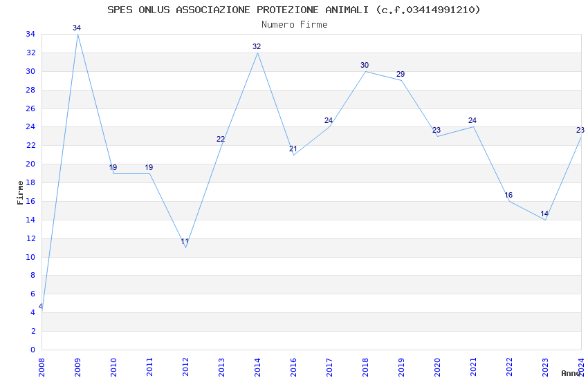Viewport: 588px width, 380px height.
Task: Click y-axis tick label 26
Action: (30, 108)
